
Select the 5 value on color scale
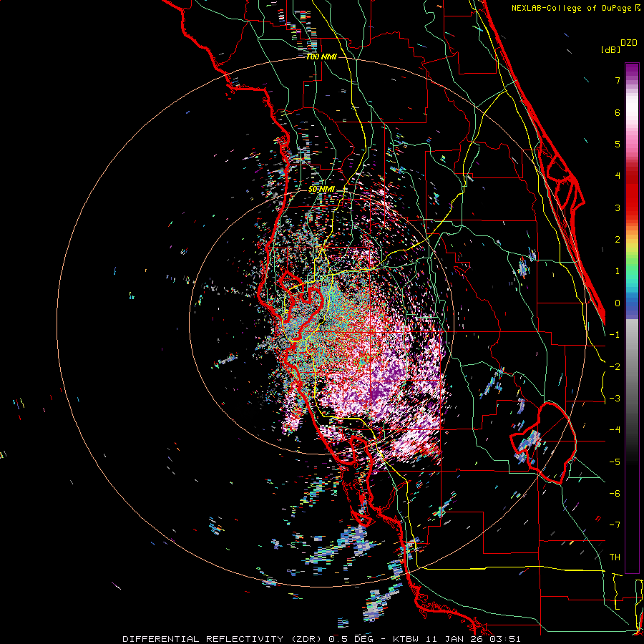618,144
